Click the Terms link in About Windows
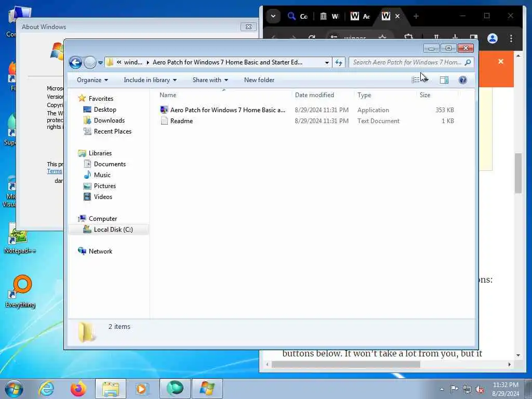The width and height of the screenshot is (532, 399). [55, 171]
